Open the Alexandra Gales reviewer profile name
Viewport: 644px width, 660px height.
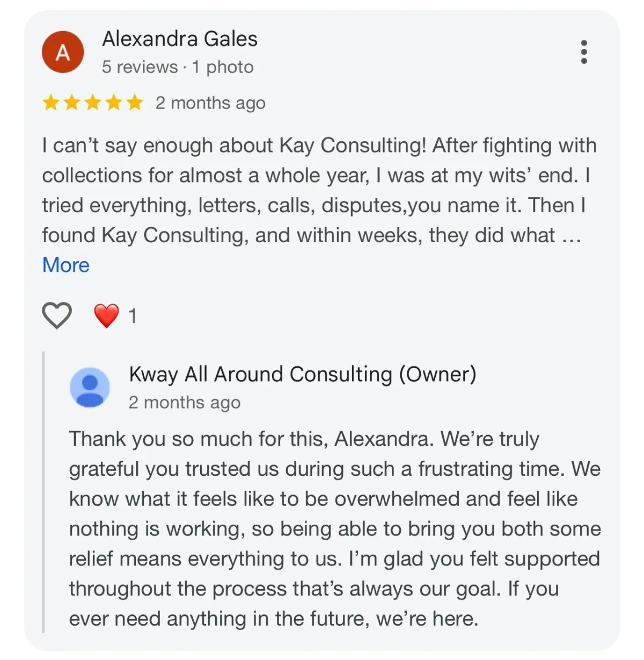point(180,39)
